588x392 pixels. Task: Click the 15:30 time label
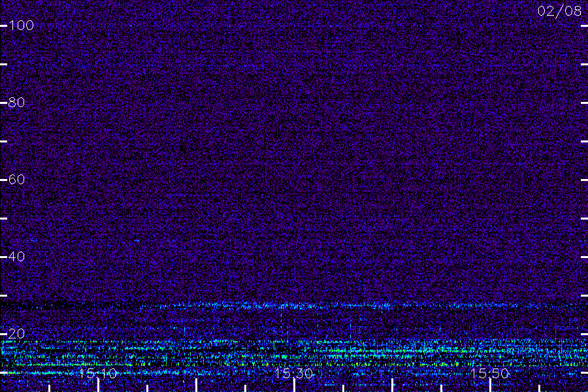point(294,374)
